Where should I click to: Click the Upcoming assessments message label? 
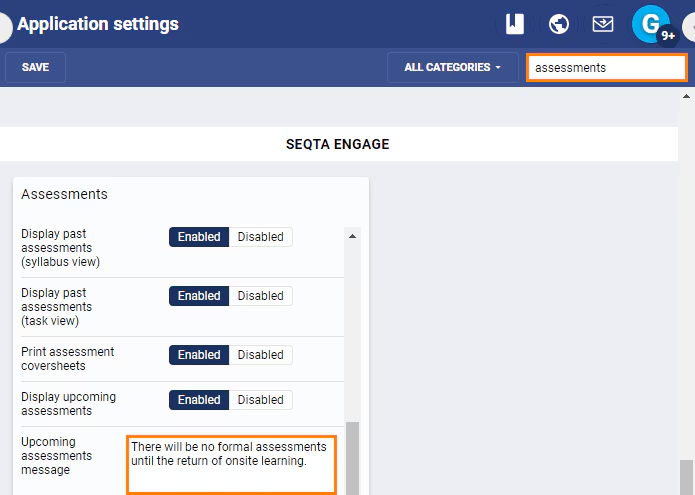pos(56,456)
